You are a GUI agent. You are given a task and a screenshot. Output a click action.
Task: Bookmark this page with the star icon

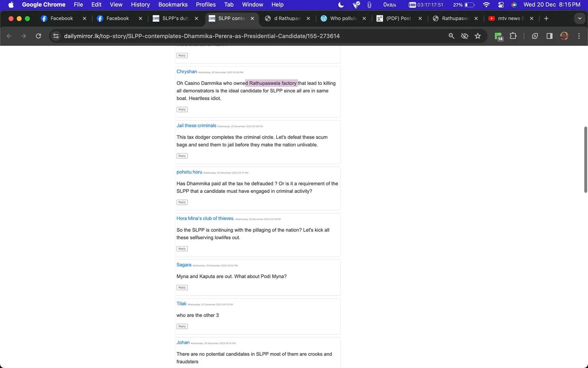(x=478, y=36)
